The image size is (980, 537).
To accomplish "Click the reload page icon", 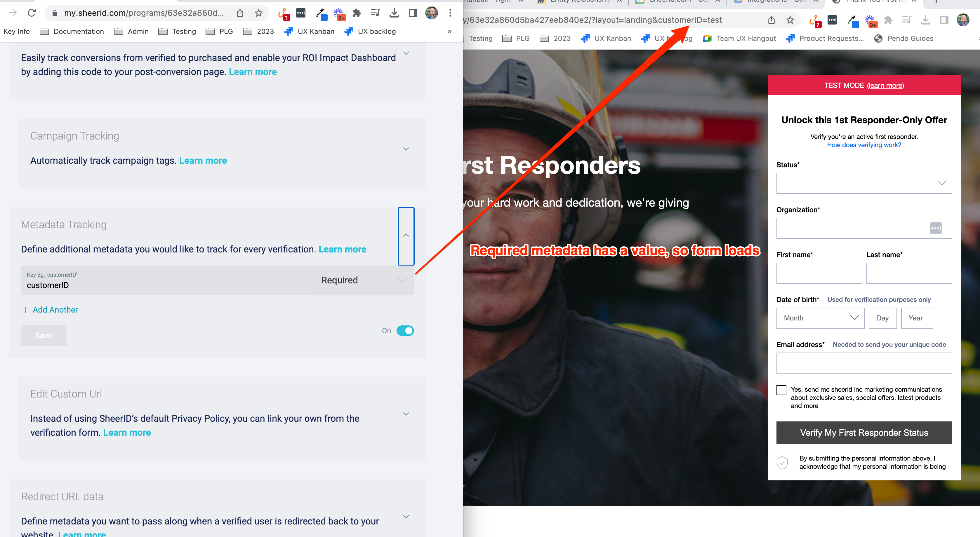I will click(32, 13).
